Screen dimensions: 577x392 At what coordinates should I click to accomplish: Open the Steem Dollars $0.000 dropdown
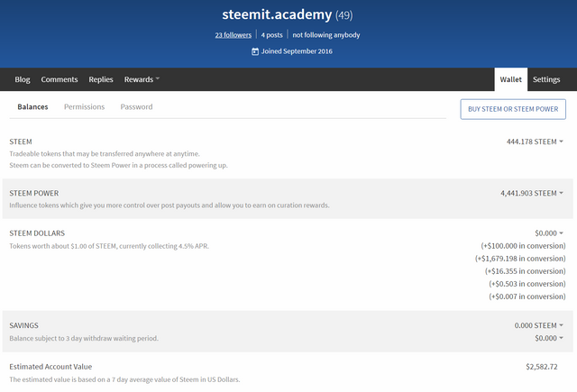[x=549, y=233]
